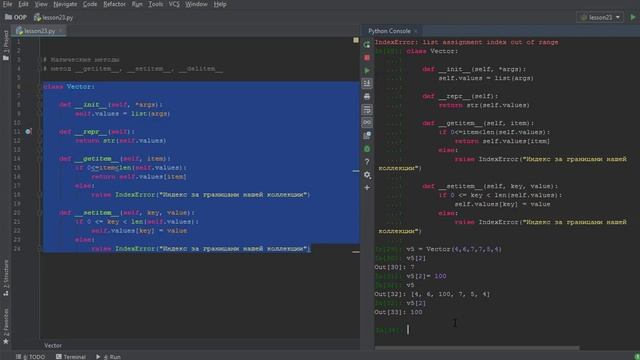Open the Tools menu
The image size is (640, 360).
(156, 4)
